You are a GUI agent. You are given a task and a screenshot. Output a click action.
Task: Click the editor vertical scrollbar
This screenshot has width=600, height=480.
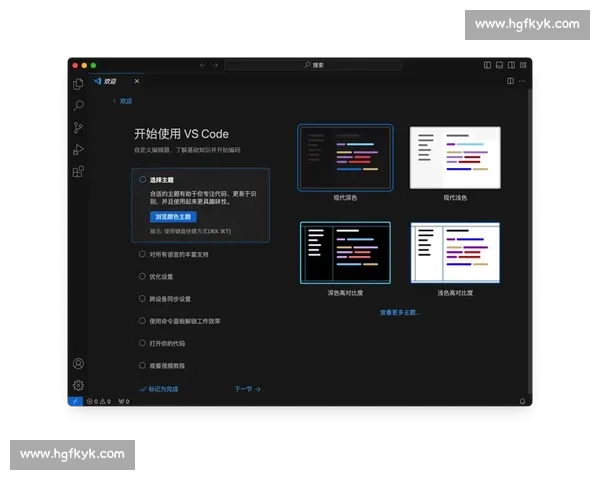(x=530, y=241)
